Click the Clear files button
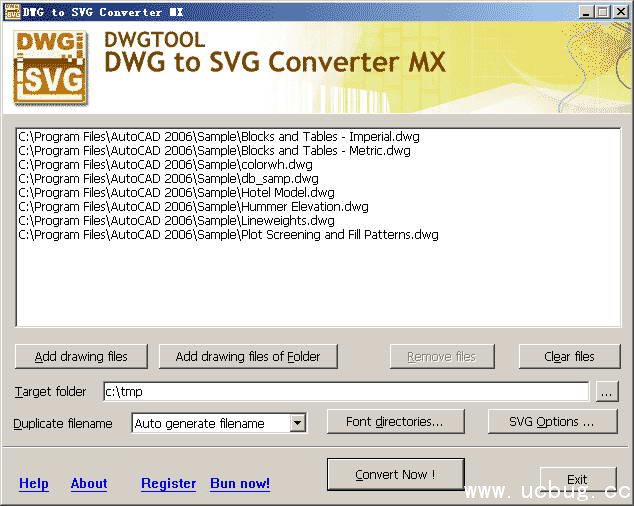The height and width of the screenshot is (506, 634). (569, 356)
